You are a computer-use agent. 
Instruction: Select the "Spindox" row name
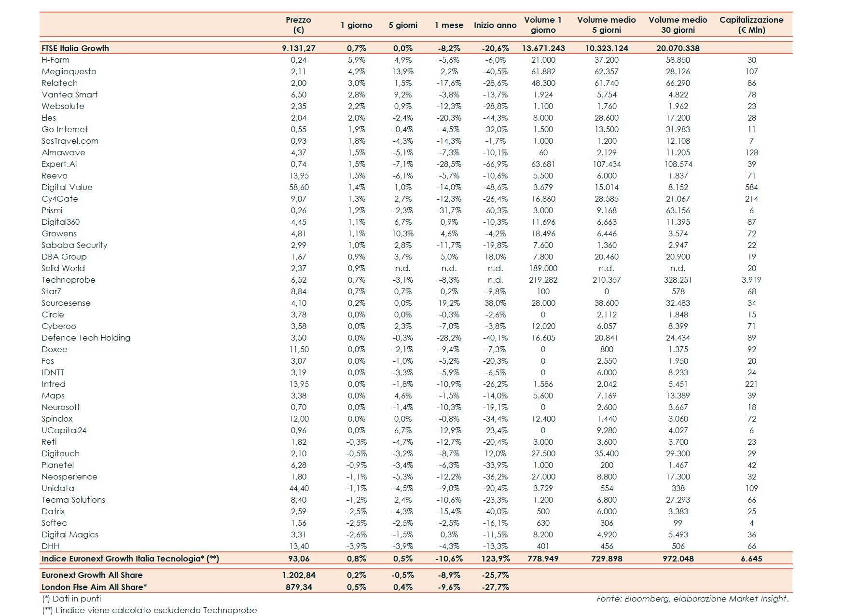click(x=57, y=419)
